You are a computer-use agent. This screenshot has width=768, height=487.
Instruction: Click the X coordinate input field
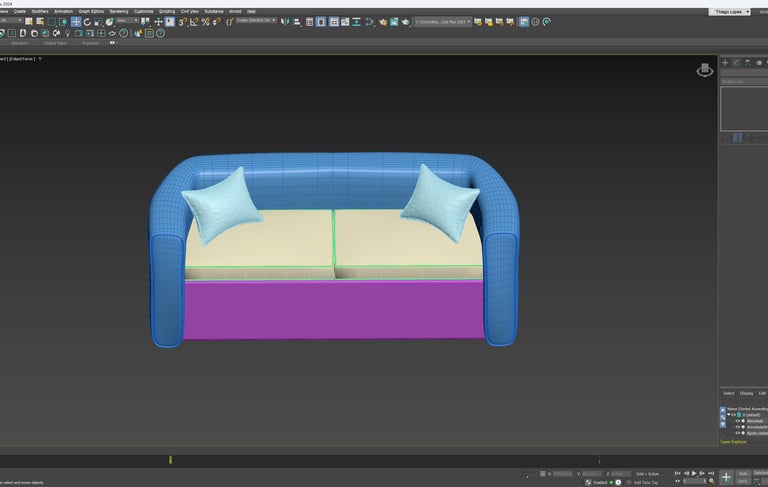click(562, 473)
